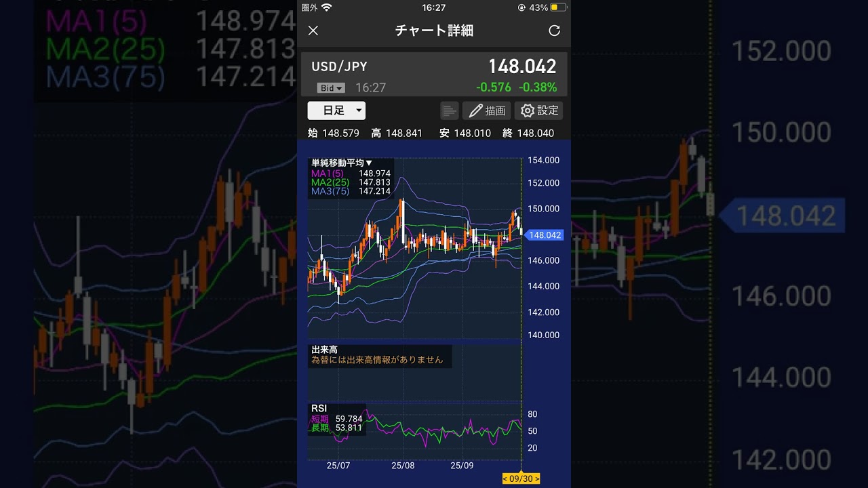The width and height of the screenshot is (868, 488).
Task: Open the 日足 timeframe dropdown
Action: [x=336, y=110]
